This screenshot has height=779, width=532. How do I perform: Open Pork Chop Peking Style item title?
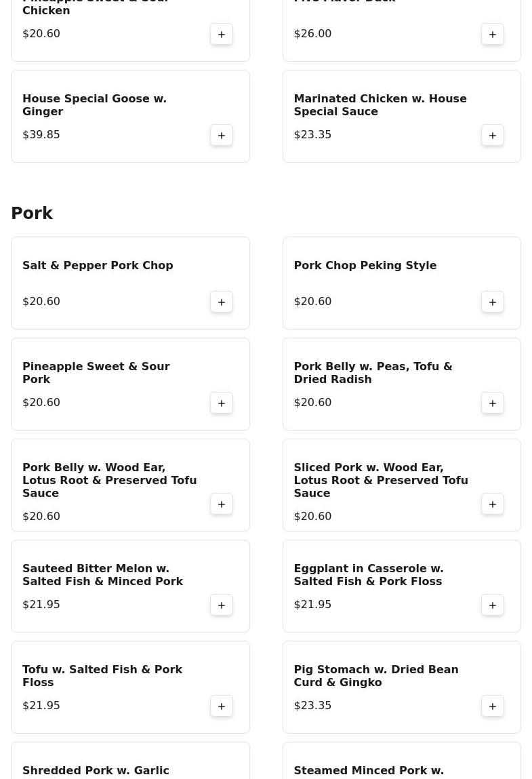point(365,266)
